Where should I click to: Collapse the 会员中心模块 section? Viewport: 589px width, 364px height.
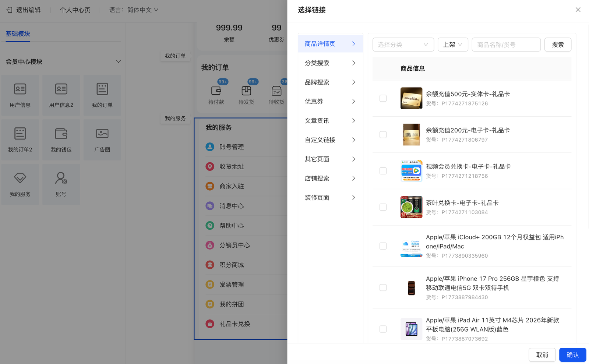pos(118,61)
